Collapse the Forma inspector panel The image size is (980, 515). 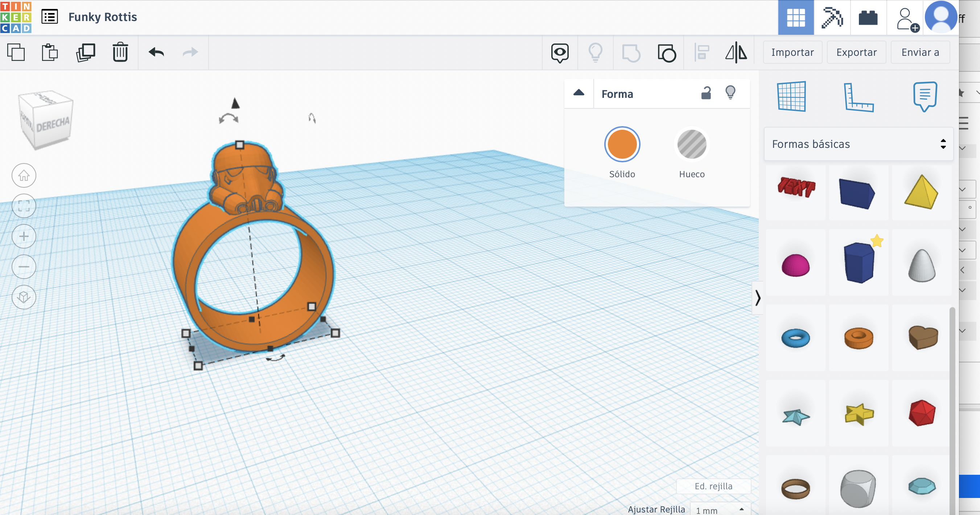[x=578, y=93]
